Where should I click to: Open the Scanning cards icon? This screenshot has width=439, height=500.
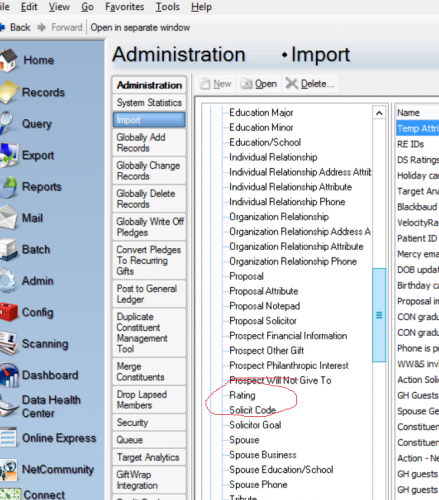pyautogui.click(x=9, y=343)
